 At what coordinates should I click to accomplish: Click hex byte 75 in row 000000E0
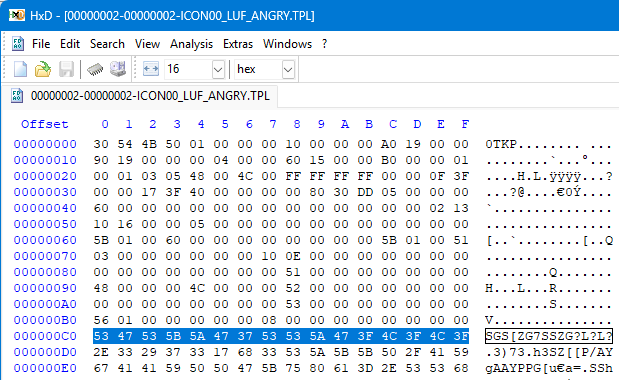(293, 368)
